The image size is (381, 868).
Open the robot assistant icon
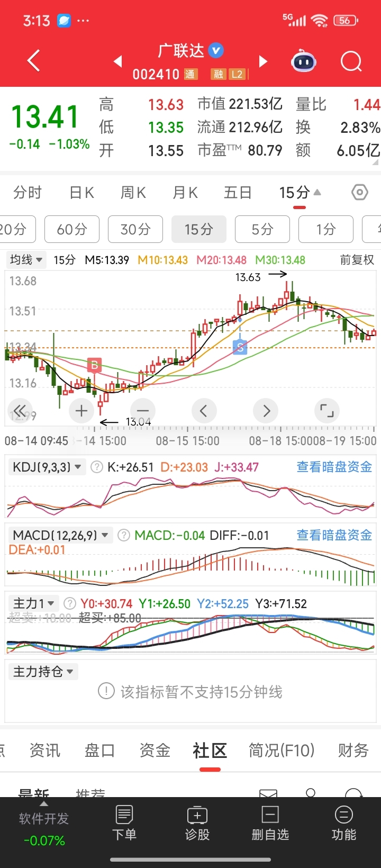coord(304,61)
